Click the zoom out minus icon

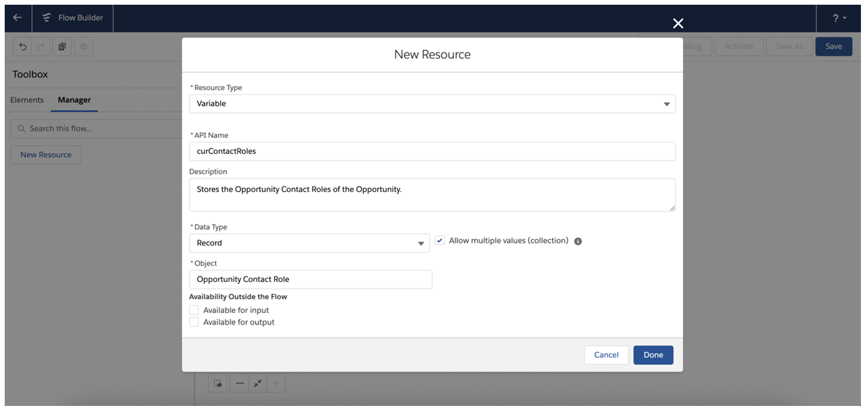(x=239, y=384)
